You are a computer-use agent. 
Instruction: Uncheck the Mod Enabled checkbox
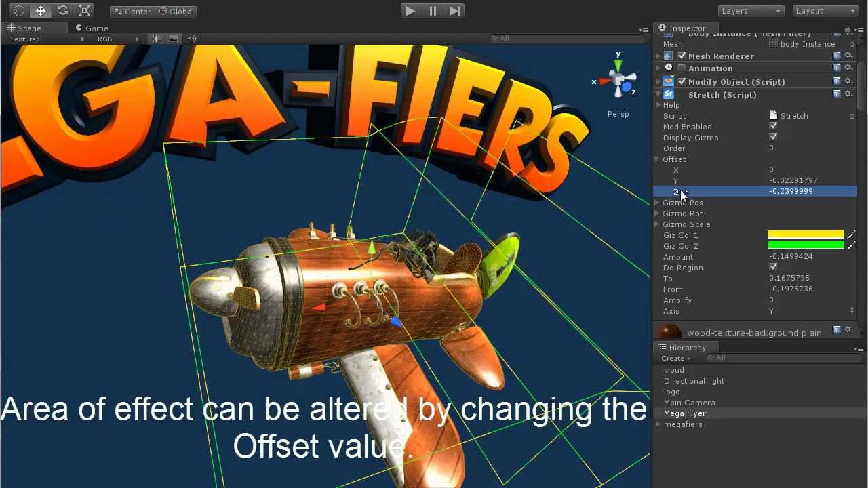coord(773,125)
